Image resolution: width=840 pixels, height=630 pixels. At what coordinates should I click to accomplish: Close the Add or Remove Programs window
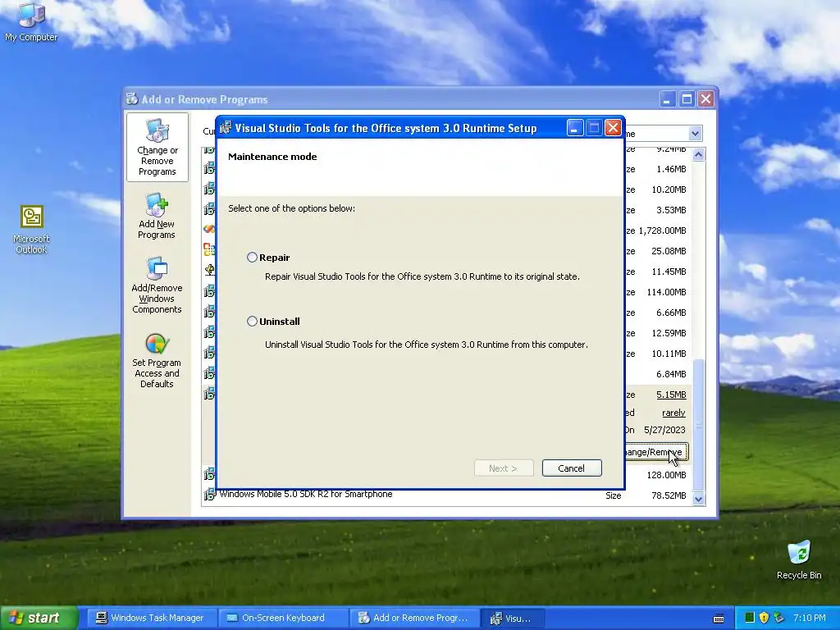[x=706, y=98]
